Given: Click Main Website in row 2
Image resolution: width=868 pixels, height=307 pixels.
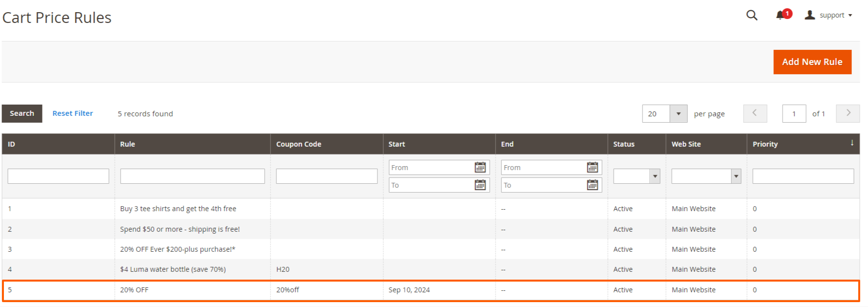Looking at the screenshot, I should click(693, 229).
